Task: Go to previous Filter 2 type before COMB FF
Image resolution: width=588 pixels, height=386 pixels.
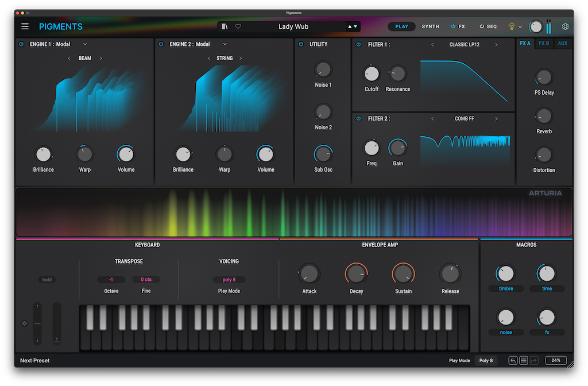Action: pos(432,118)
